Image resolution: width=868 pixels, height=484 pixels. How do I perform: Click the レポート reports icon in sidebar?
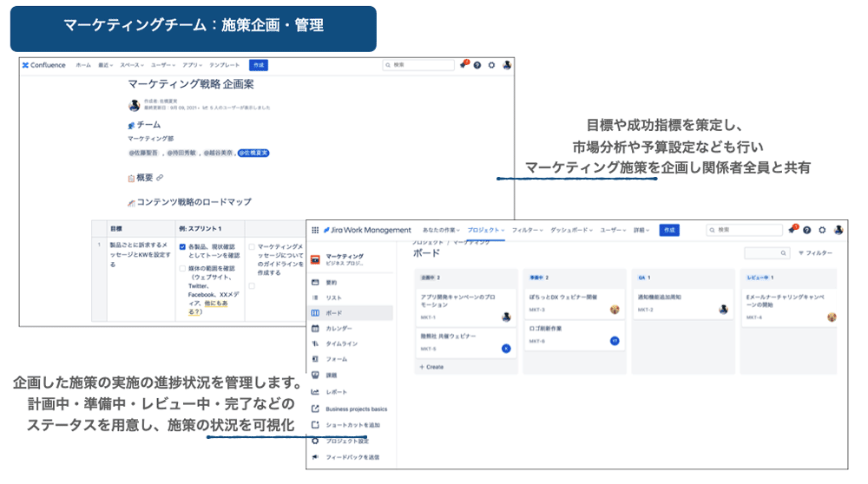point(315,392)
